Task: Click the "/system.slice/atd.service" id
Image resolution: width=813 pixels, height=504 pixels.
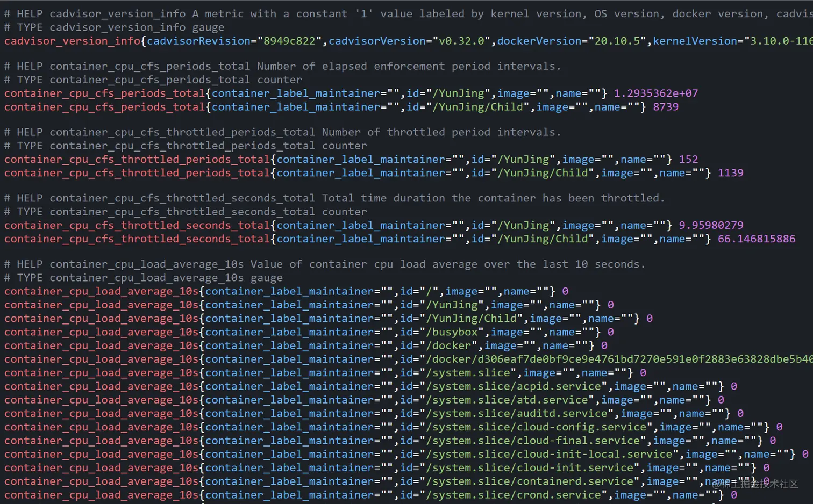Action: coord(507,400)
